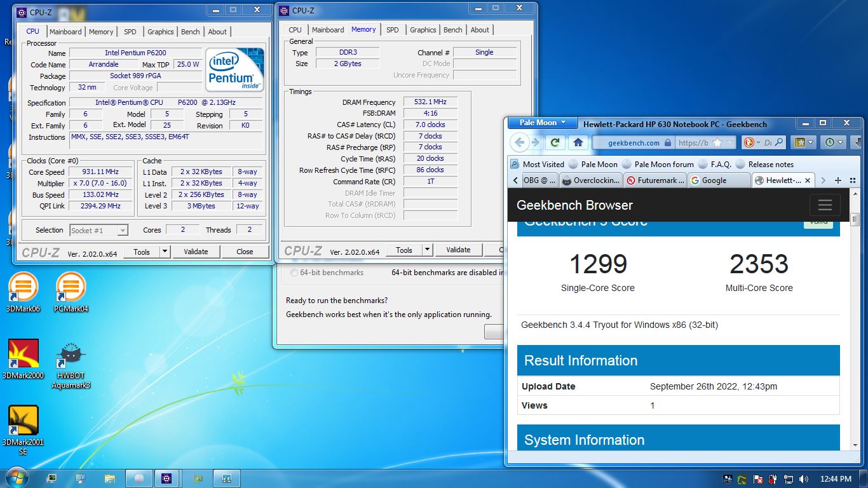The image size is (868, 488).
Task: Open the 3DMark2001 SE desktop shortcut
Action: click(x=23, y=430)
